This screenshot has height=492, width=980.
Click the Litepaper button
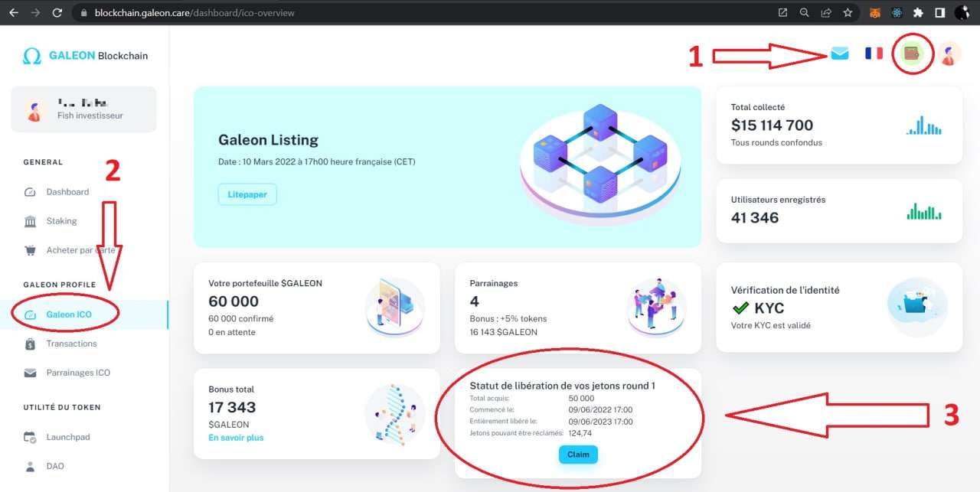click(x=247, y=194)
